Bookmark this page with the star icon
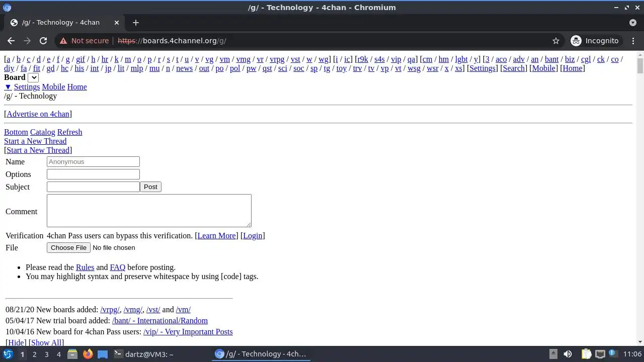 point(555,41)
